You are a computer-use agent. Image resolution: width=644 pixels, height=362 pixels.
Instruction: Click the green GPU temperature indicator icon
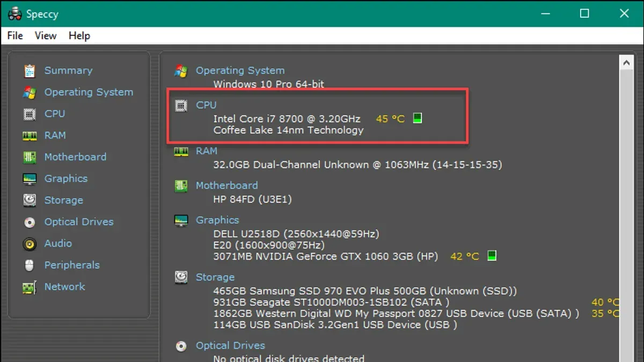(492, 256)
